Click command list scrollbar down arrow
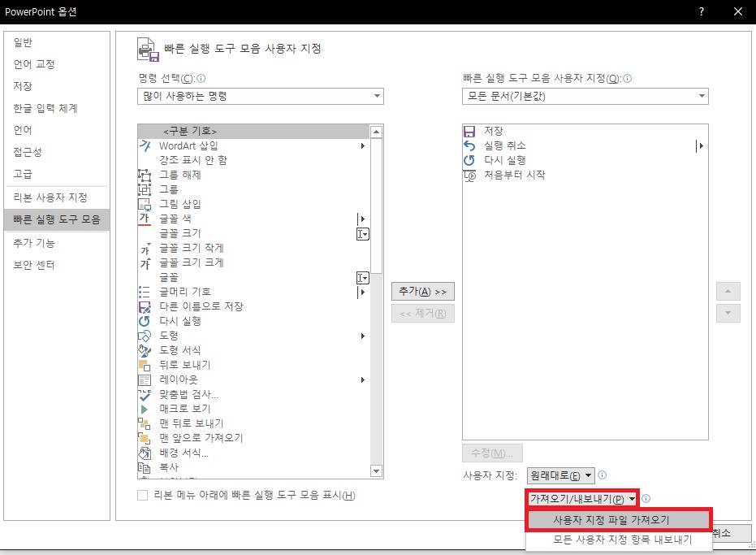Viewport: 756px width, 555px height. (x=377, y=471)
